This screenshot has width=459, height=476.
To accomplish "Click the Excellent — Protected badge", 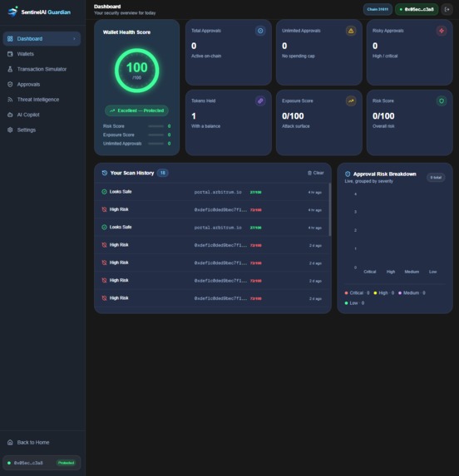I will click(x=136, y=110).
